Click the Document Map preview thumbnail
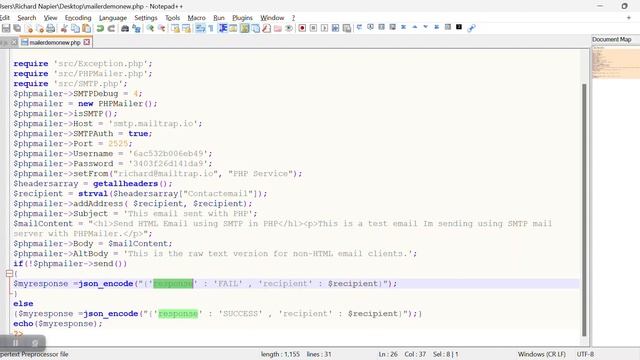This screenshot has height=360, width=640. (x=616, y=62)
